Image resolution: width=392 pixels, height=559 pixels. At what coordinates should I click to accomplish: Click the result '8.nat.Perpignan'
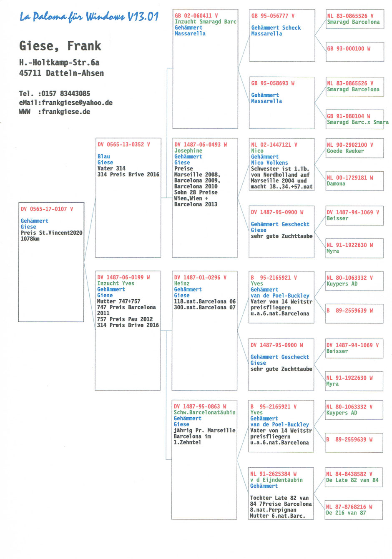[274, 510]
